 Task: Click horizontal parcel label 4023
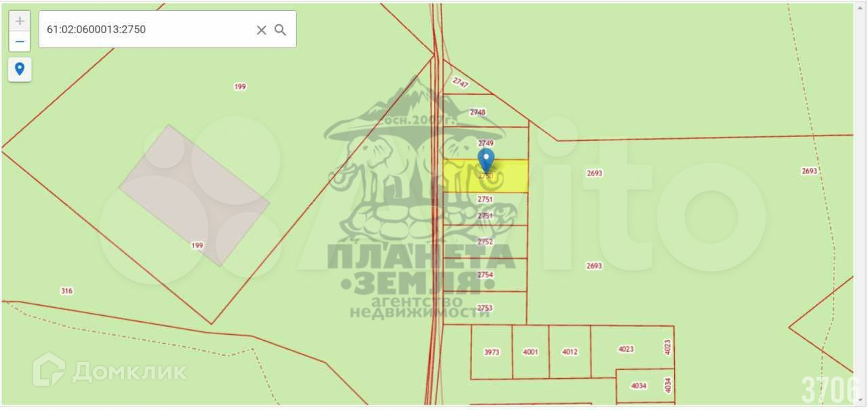[x=626, y=349]
